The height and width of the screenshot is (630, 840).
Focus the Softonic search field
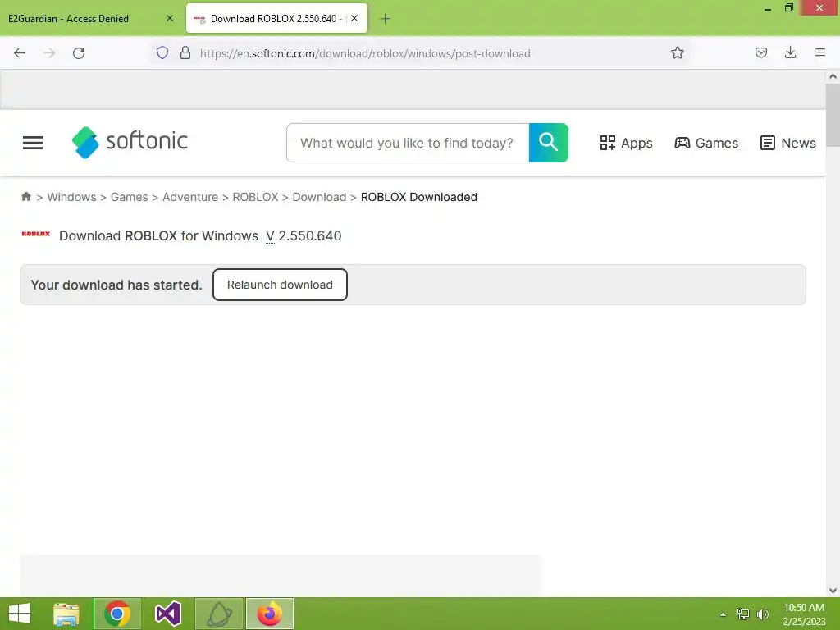(408, 143)
